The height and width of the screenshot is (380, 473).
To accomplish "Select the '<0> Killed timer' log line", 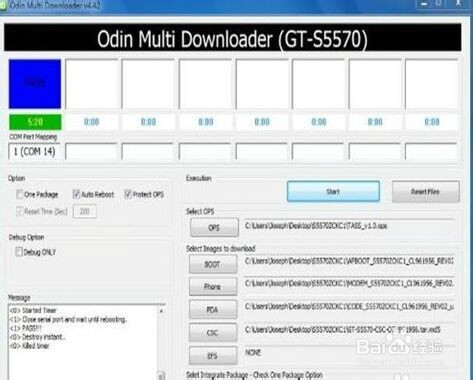I will pyautogui.click(x=29, y=346).
